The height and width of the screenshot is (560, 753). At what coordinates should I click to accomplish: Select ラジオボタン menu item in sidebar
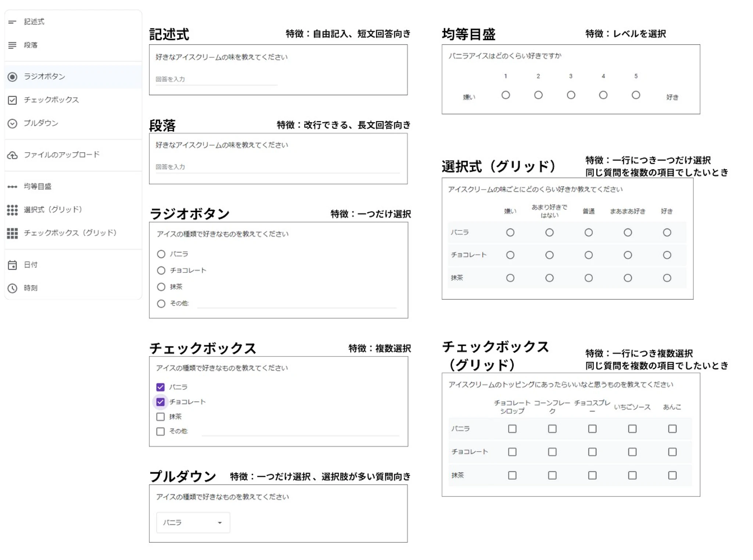(x=44, y=76)
